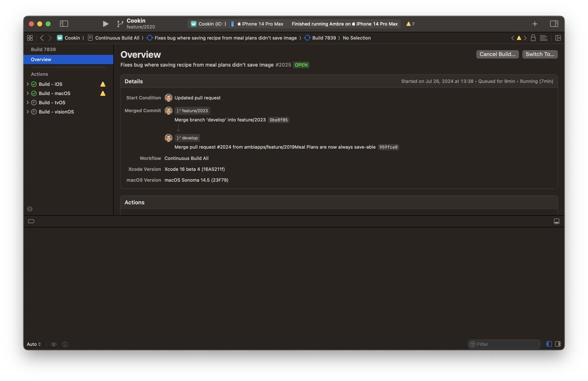Screen dimensions: 588x381
Task: Open the No Selection jump bar item
Action: click(357, 38)
